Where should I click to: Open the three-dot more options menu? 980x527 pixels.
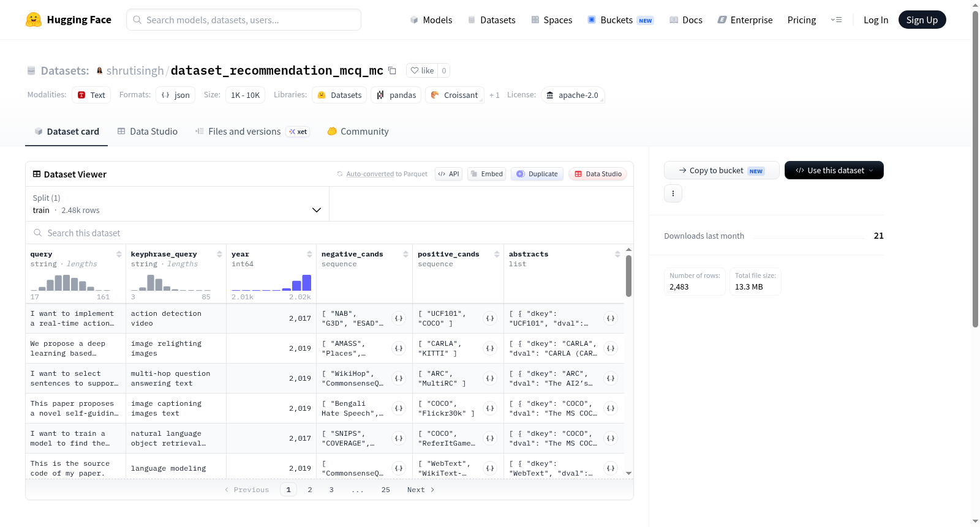[x=673, y=193]
